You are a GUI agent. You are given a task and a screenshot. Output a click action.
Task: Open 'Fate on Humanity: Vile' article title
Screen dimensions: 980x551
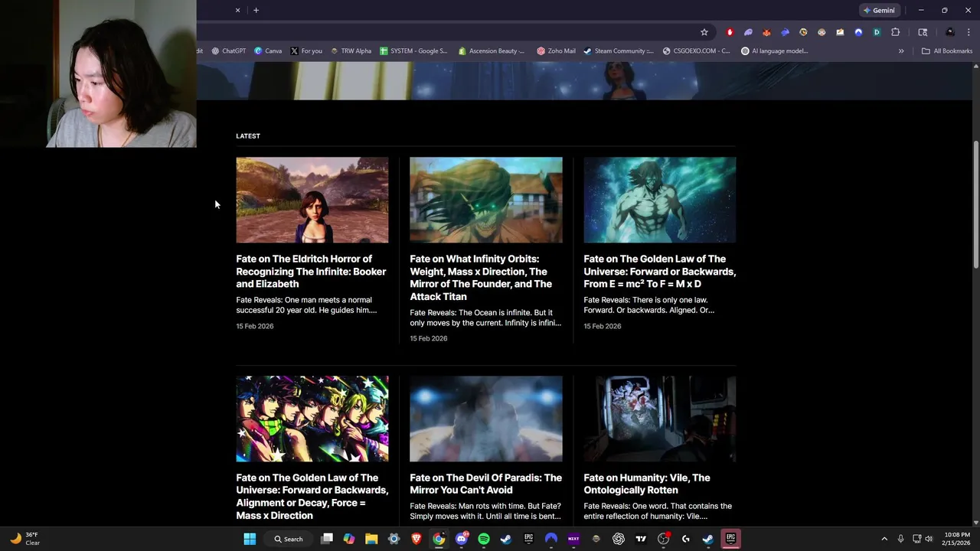click(x=647, y=484)
